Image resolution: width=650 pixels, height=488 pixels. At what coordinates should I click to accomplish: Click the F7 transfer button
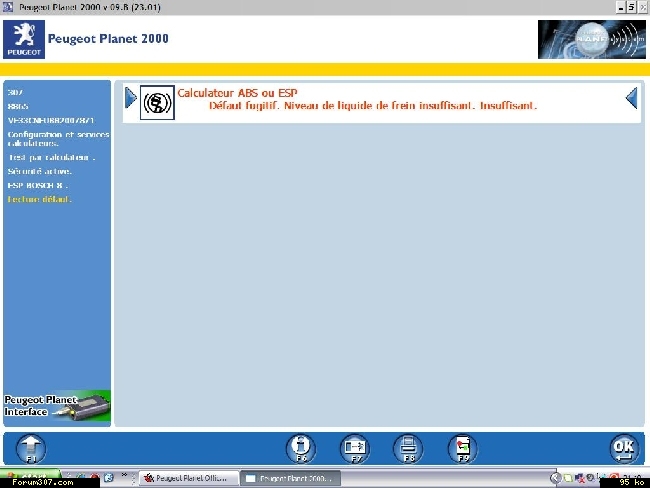[355, 449]
